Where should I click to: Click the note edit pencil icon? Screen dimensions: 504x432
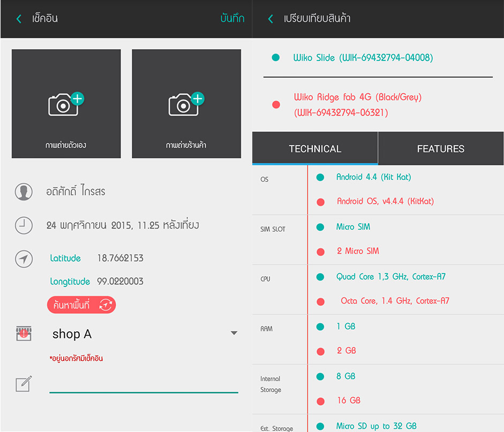tap(24, 383)
